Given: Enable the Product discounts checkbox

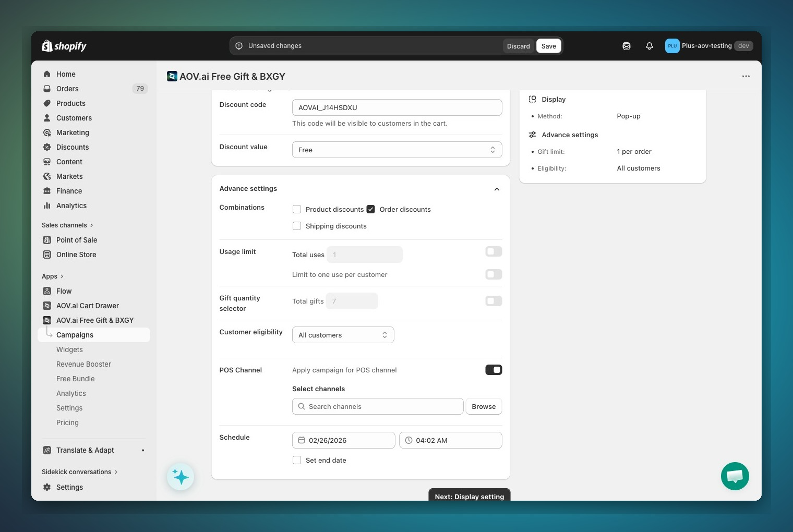Looking at the screenshot, I should (x=297, y=209).
